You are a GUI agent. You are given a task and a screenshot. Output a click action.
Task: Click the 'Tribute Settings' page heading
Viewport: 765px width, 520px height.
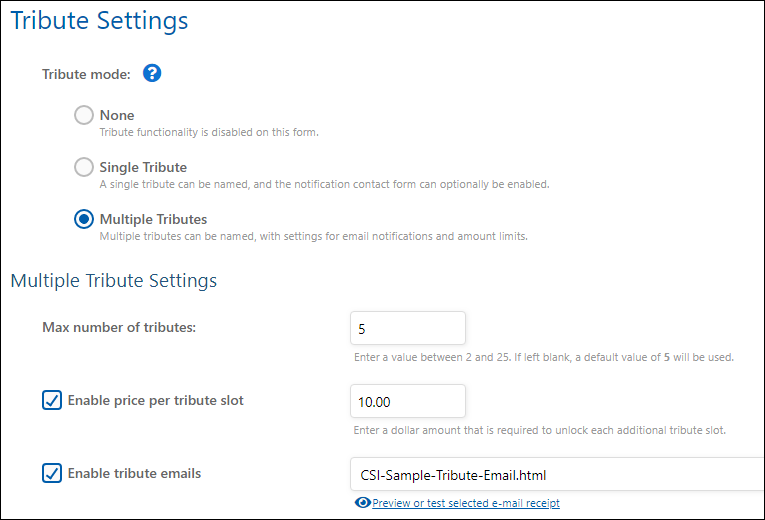[99, 20]
